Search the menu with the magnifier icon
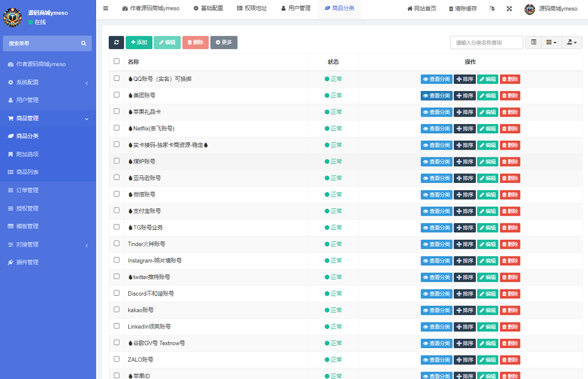The width and height of the screenshot is (588, 379). pyautogui.click(x=83, y=44)
